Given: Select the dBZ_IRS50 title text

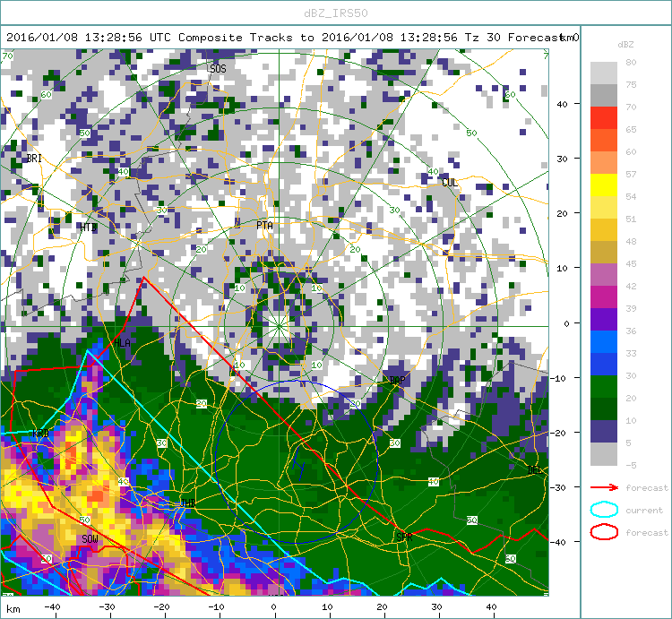Looking at the screenshot, I should tap(336, 13).
